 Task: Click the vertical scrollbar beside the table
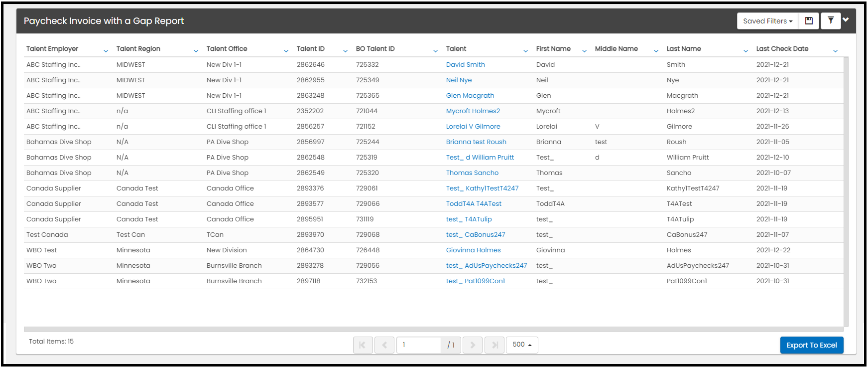point(846,192)
